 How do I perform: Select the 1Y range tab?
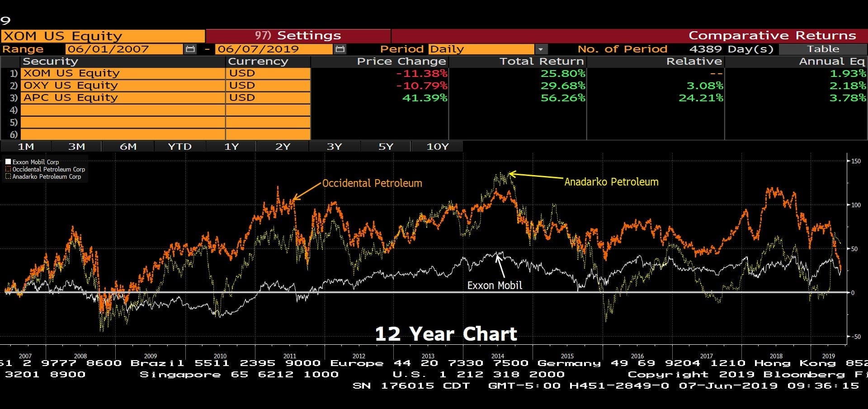231,147
